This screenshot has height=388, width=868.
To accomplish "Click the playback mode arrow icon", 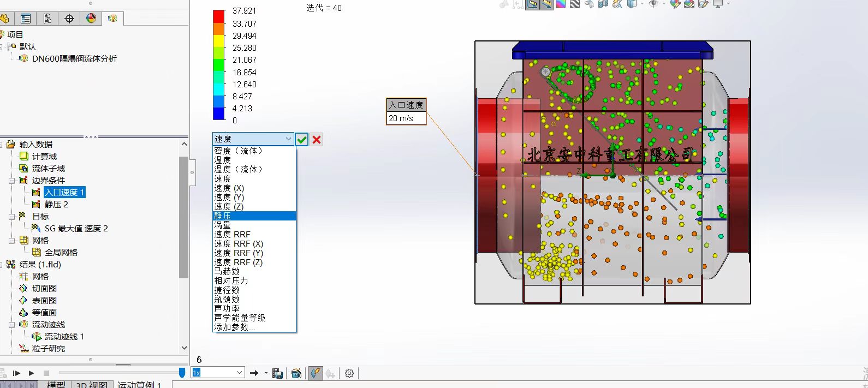I will 254,373.
